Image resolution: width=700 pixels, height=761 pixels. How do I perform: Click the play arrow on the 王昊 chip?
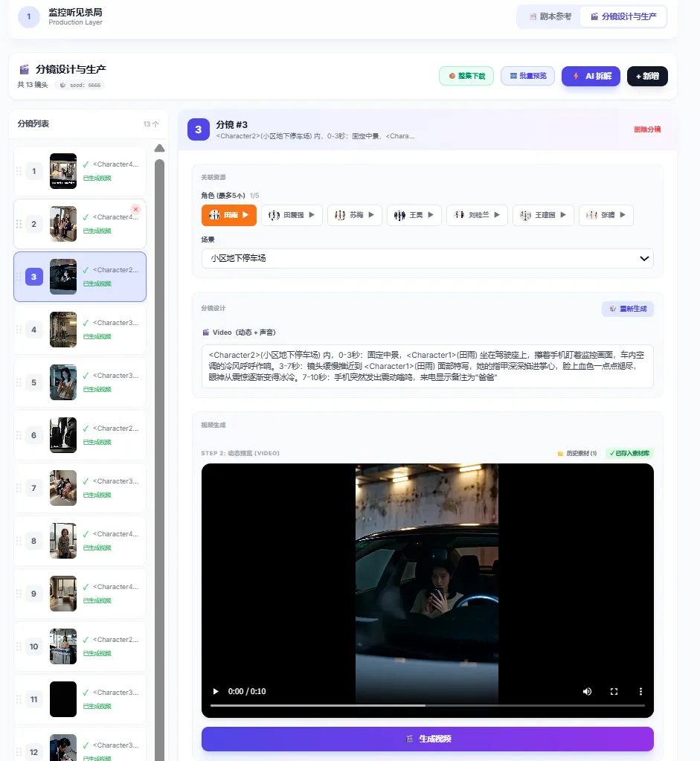431,214
